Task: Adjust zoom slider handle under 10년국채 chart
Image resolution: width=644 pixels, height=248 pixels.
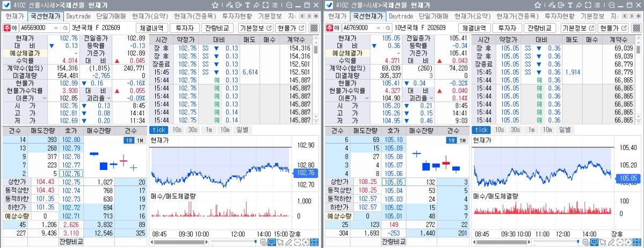Action: pyautogui.click(x=577, y=242)
